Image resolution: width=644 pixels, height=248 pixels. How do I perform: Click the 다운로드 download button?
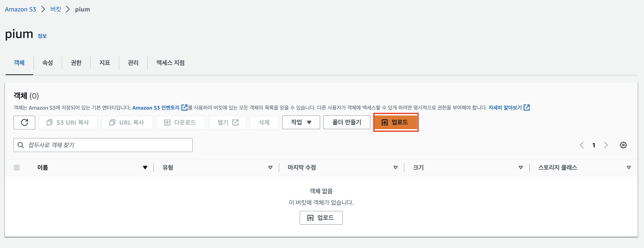tap(180, 122)
